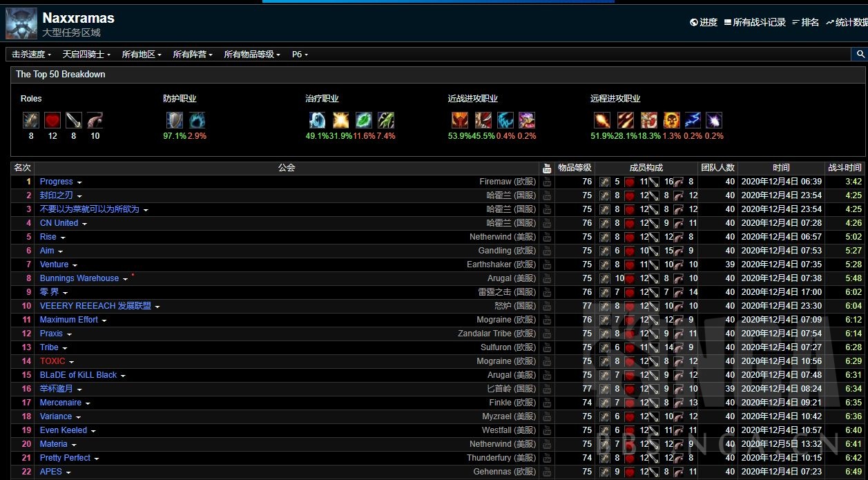The height and width of the screenshot is (480, 868).
Task: Click the search magnifier icon
Action: (860, 54)
